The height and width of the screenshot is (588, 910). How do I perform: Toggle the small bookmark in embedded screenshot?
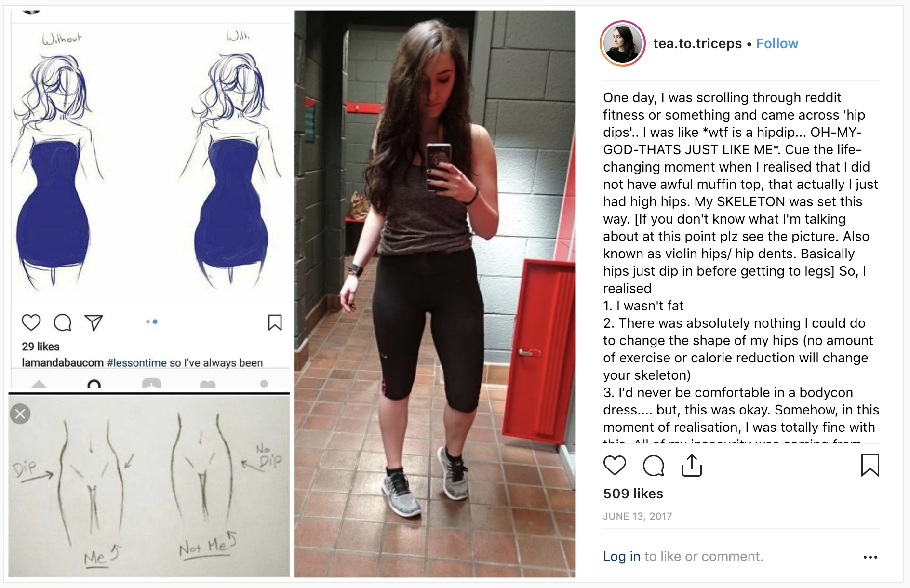pos(275,322)
